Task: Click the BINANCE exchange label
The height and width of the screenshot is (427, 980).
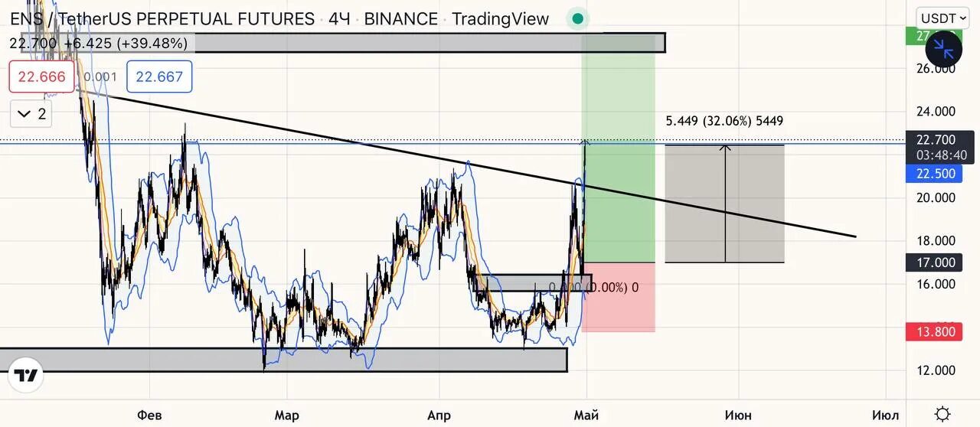Action: pos(400,19)
